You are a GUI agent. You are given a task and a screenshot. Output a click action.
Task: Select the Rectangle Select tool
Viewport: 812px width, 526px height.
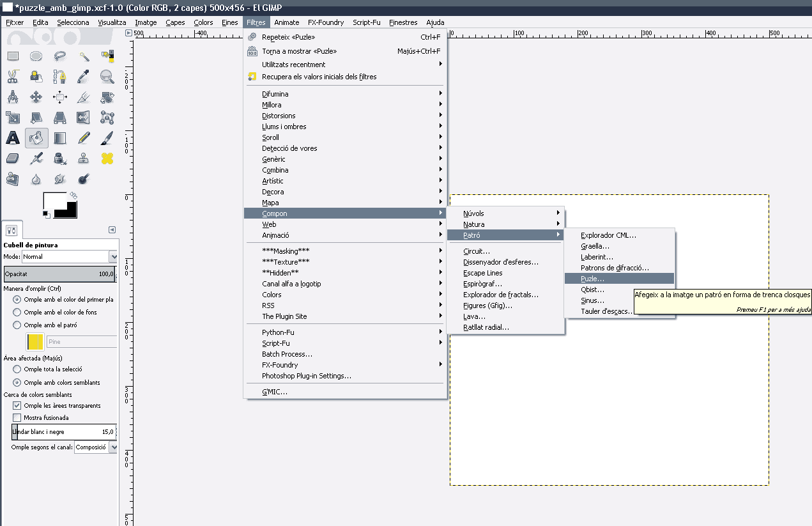(13, 56)
